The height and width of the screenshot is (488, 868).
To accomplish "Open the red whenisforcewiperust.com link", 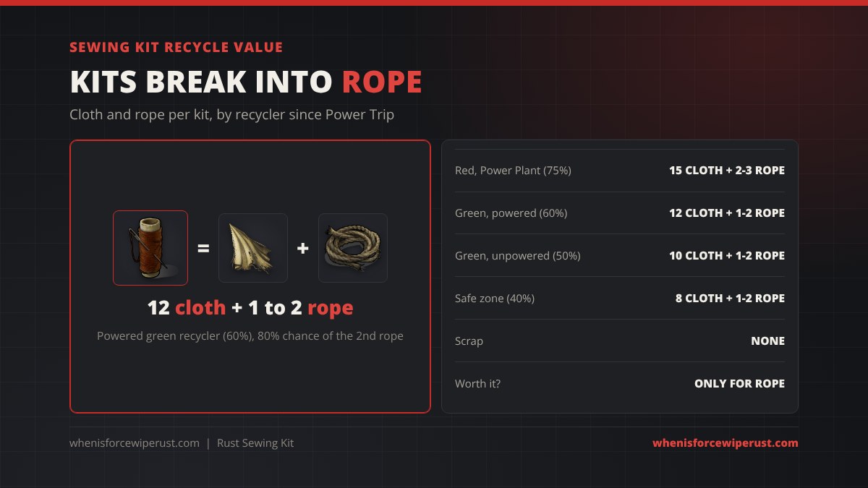I will (726, 443).
